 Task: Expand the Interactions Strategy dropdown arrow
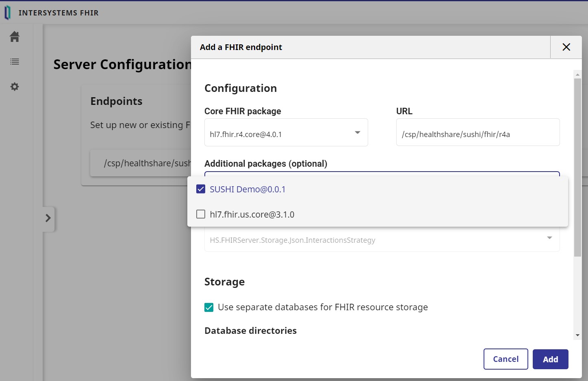[549, 238]
